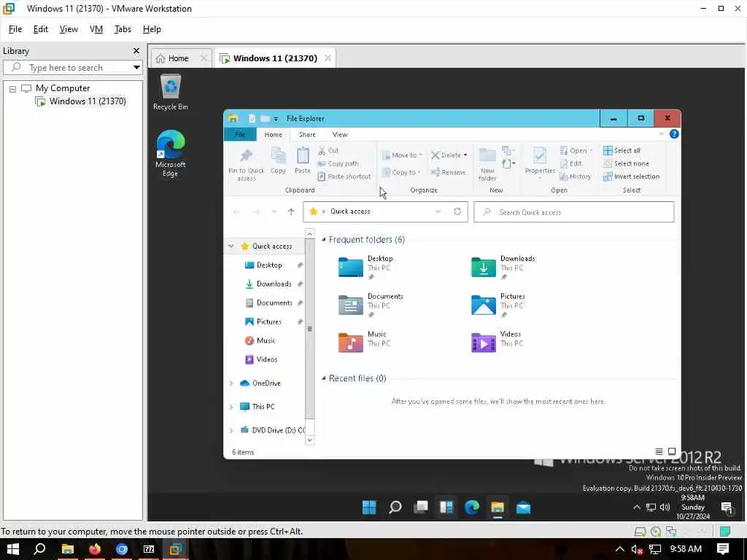747x560 pixels.
Task: Open the Delete dropdown arrow
Action: 465,155
